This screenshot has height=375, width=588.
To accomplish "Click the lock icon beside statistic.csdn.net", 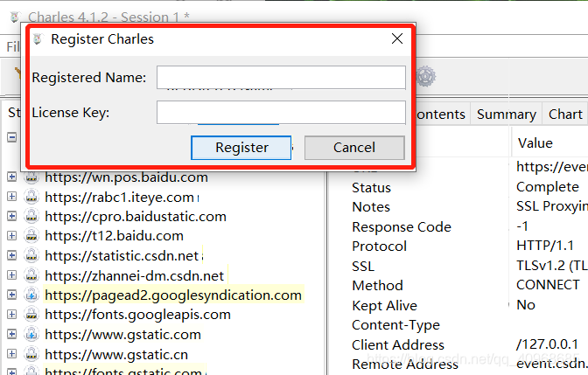I will coord(31,255).
